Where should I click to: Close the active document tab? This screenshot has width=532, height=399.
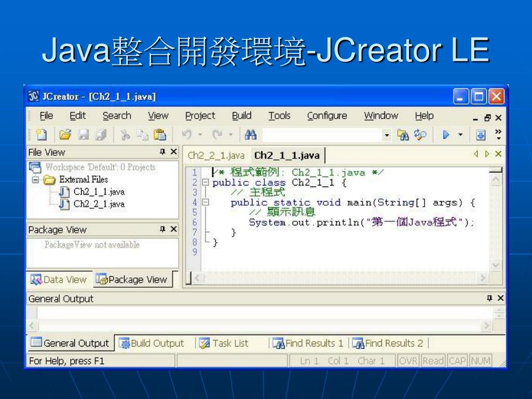tap(498, 154)
